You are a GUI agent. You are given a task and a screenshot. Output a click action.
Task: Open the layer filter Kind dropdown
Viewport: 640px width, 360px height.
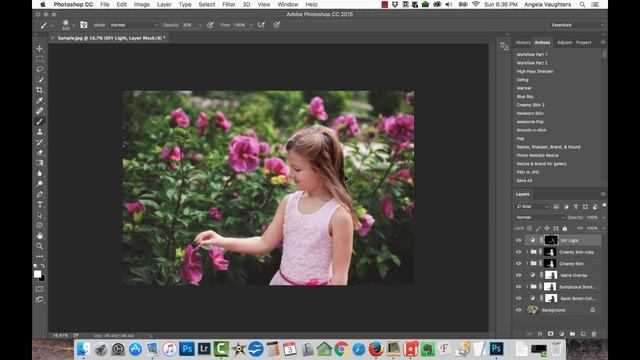tap(532, 207)
